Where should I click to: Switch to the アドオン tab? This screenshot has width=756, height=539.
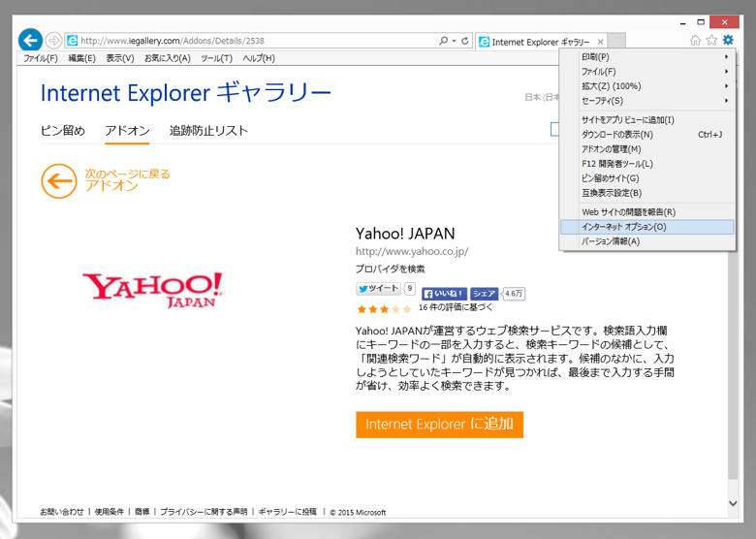(x=127, y=131)
